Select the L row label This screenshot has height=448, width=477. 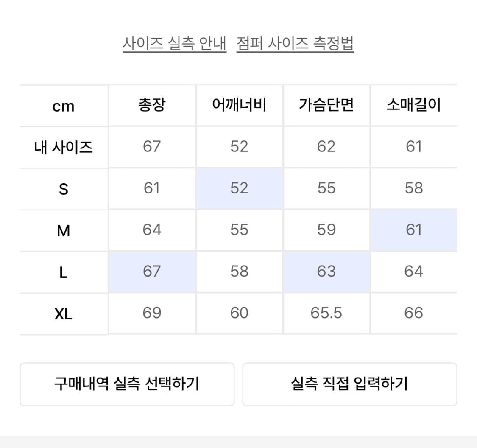(63, 272)
